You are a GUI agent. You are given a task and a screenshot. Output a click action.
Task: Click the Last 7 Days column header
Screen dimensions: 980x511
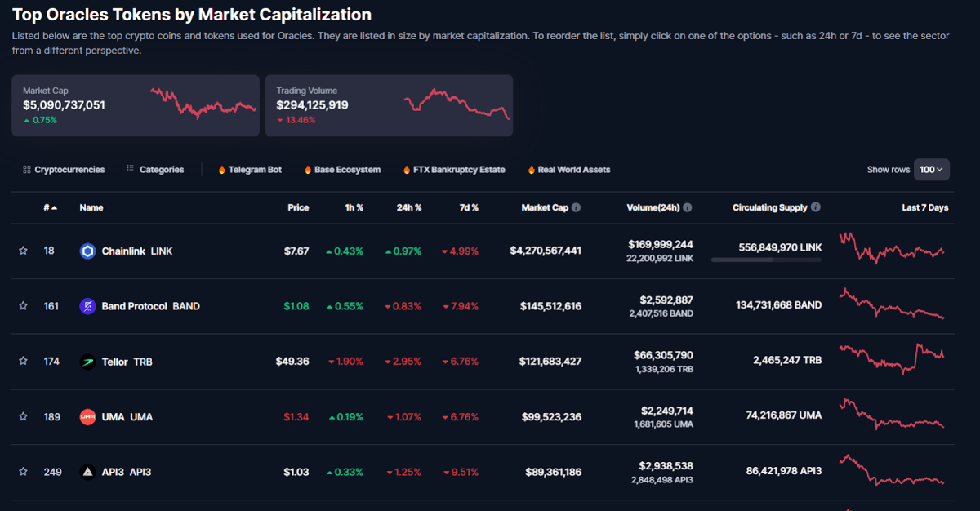point(925,207)
